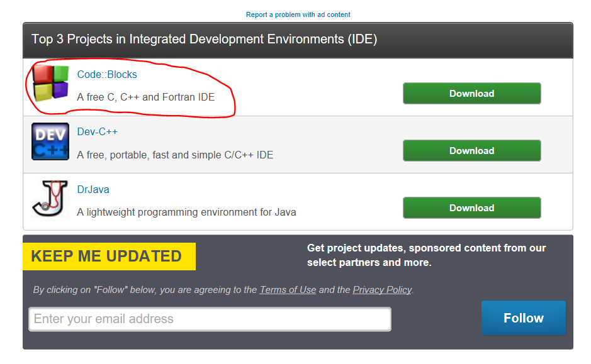Screen dimensions: 591x364
Task: Download the DrJava environment
Action: point(472,208)
